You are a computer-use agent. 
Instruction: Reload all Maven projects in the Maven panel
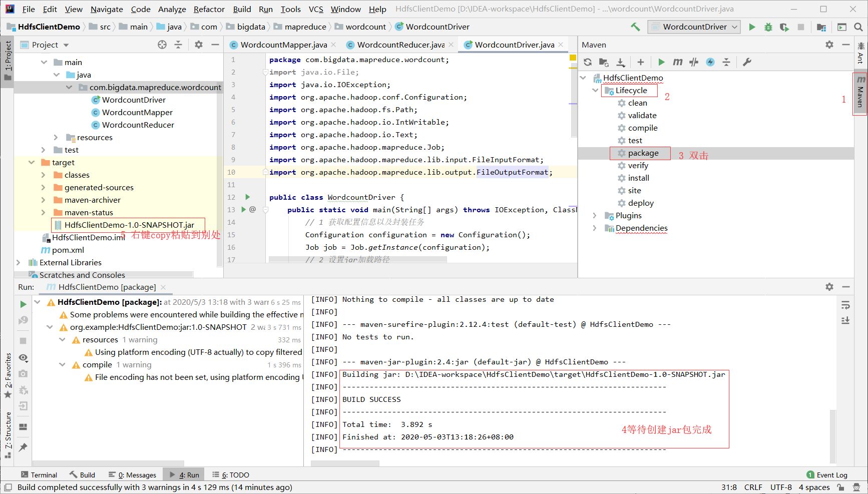(587, 62)
